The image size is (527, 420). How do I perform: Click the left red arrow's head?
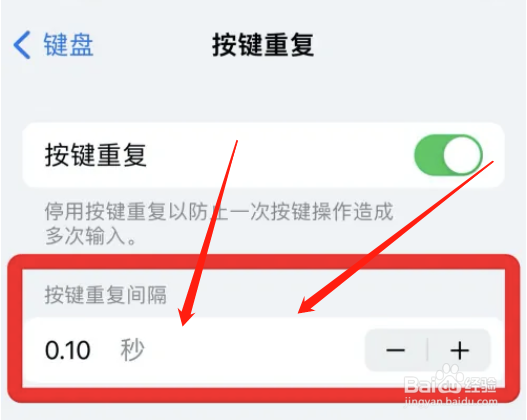click(x=186, y=317)
